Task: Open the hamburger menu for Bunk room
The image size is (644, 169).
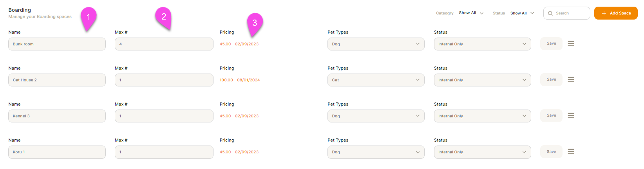Action: (x=571, y=44)
